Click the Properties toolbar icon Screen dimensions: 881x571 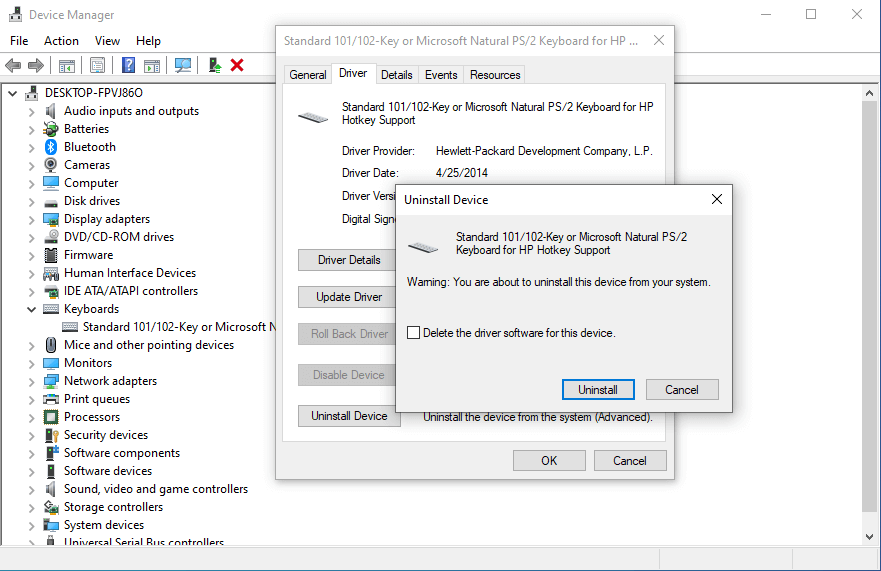(97, 66)
